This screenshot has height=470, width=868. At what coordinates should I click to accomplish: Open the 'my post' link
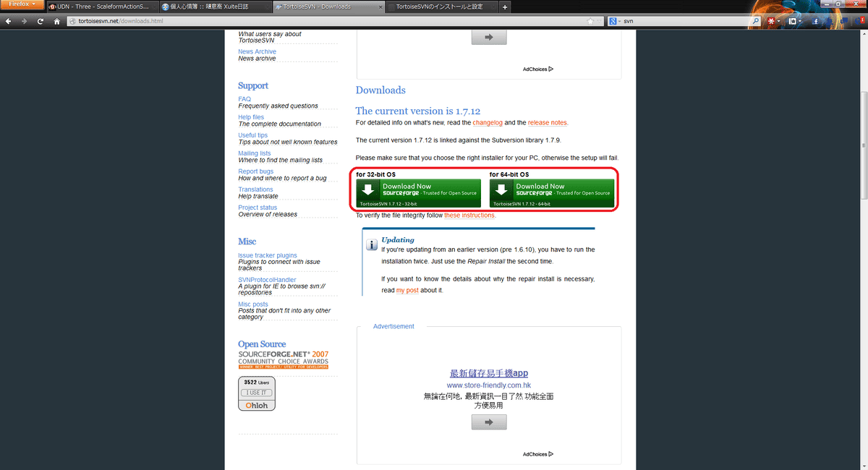tap(407, 291)
